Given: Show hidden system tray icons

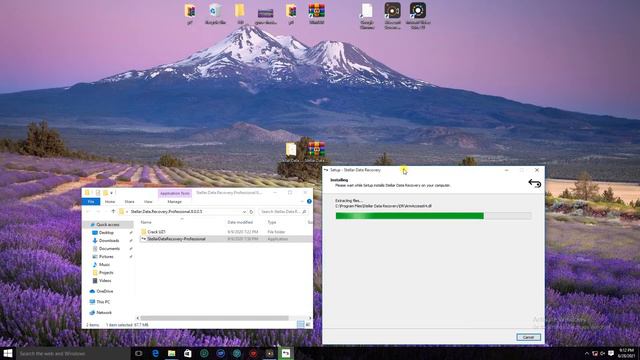Looking at the screenshot, I should [587, 353].
